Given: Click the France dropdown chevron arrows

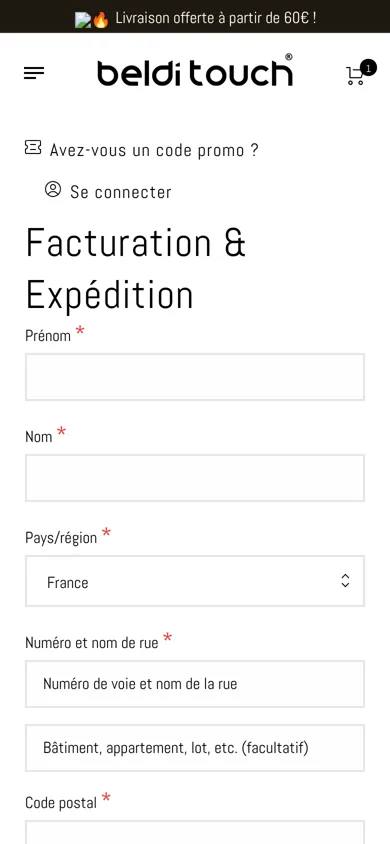Looking at the screenshot, I should coord(345,581).
